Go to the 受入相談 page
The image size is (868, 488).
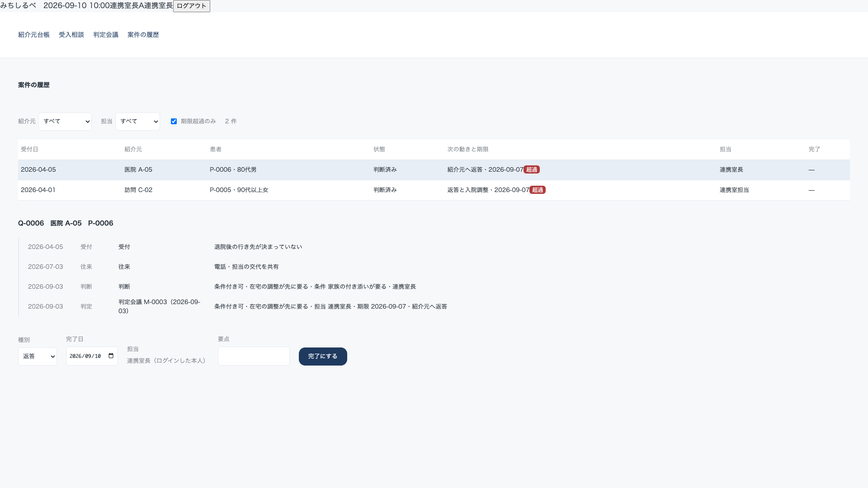pos(71,35)
